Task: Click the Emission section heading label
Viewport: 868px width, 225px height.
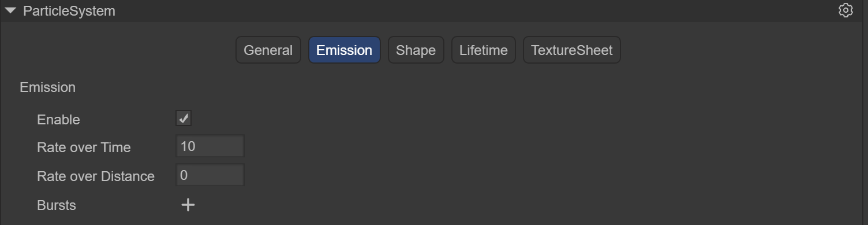Action: click(x=47, y=87)
